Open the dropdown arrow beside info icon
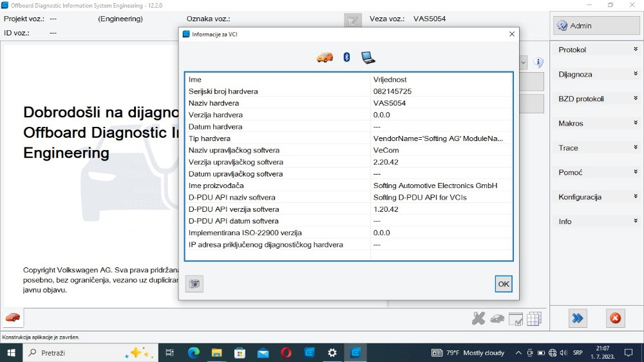Viewport: 644px width, 362px height. pyautogui.click(x=523, y=63)
